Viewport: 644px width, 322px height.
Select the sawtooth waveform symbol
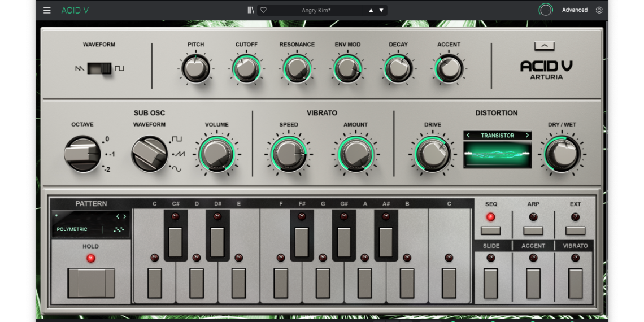80,68
